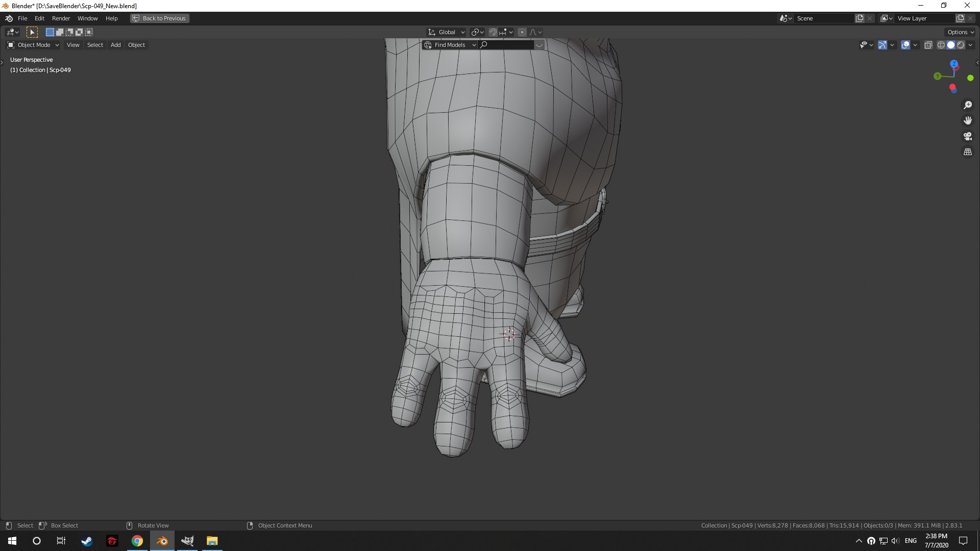
Task: Switch to Global transform orientation
Action: pos(445,32)
